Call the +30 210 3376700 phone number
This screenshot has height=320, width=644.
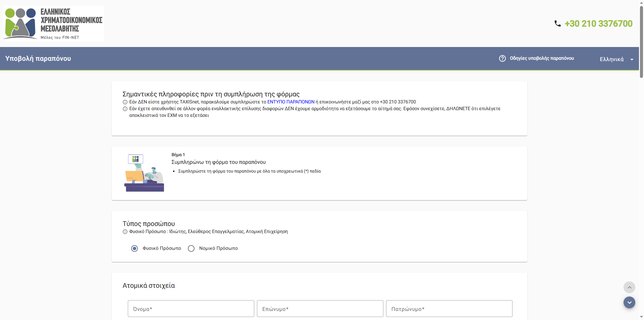pos(598,24)
